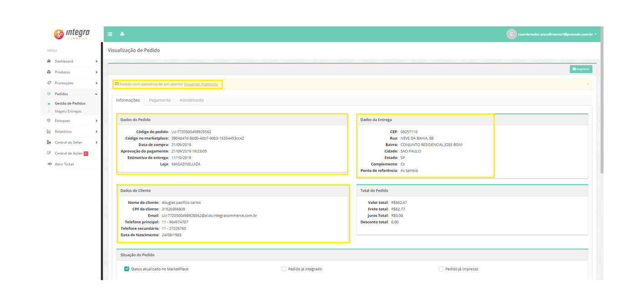Click CEP value 08257110
The width and height of the screenshot is (644, 306).
pyautogui.click(x=409, y=132)
